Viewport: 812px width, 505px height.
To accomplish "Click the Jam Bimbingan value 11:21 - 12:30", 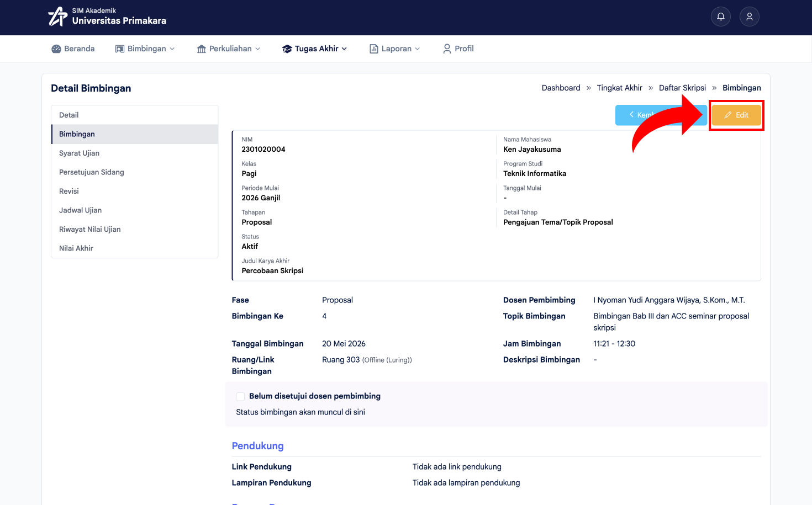I will click(x=614, y=344).
